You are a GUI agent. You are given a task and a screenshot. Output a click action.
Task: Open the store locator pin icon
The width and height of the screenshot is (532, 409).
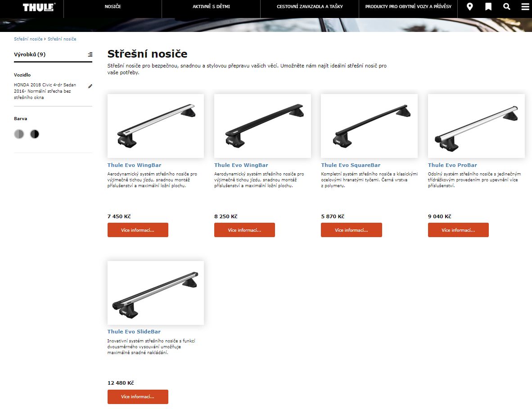[x=469, y=7]
